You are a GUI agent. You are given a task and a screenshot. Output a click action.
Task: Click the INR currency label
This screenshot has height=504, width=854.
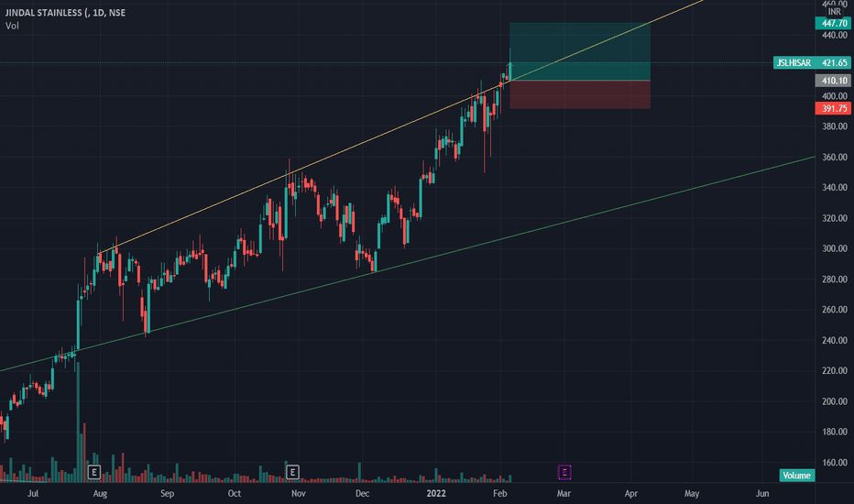835,11
